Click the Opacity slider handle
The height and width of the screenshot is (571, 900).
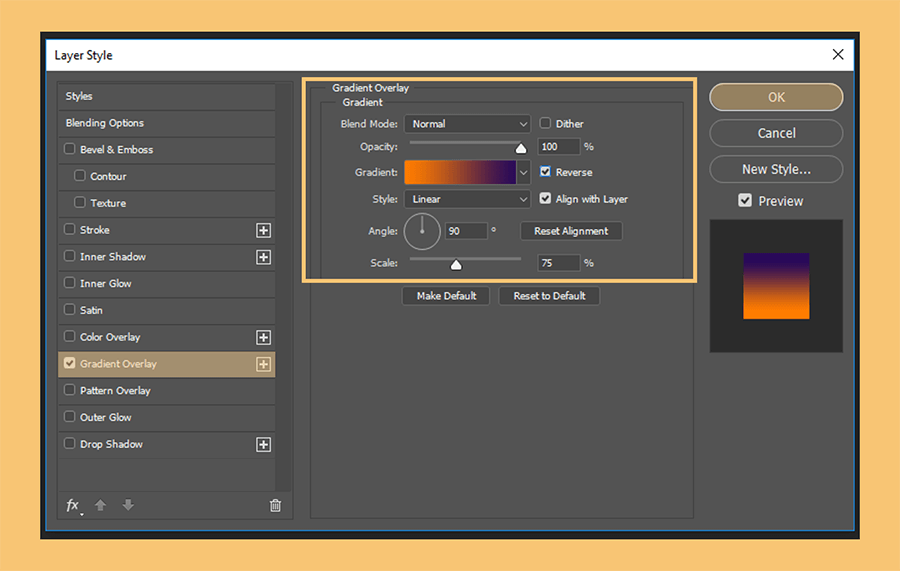(521, 149)
